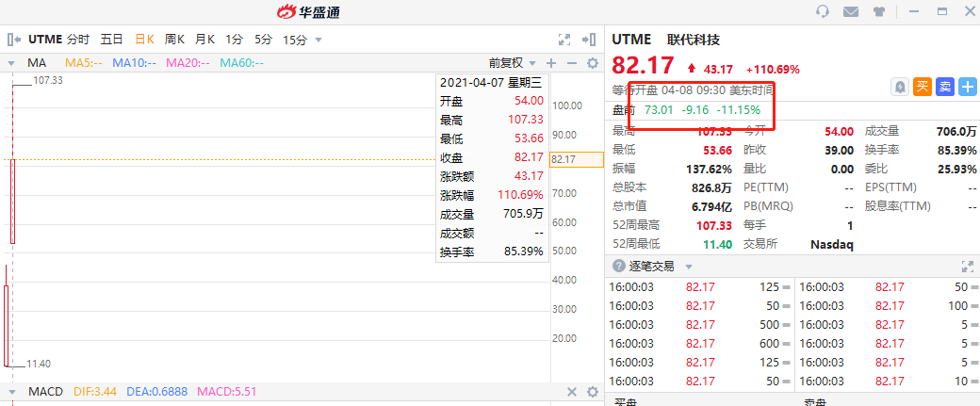Click the MACD:5.51 value
This screenshot has height=406, width=980.
tap(226, 392)
